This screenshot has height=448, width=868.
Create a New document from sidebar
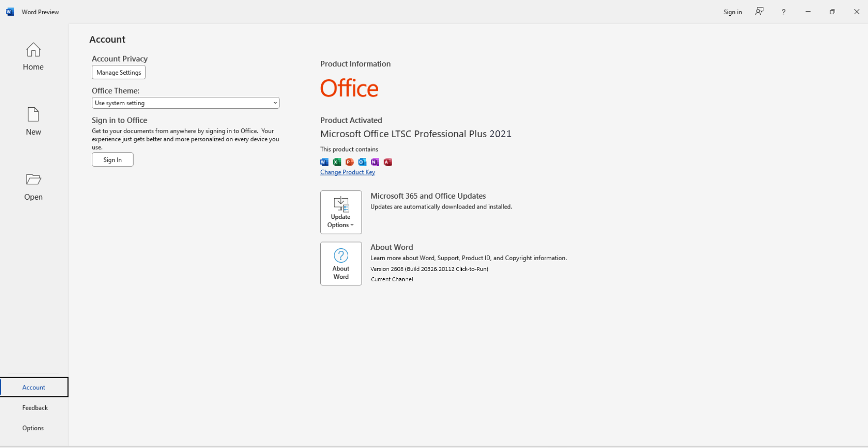tap(33, 121)
